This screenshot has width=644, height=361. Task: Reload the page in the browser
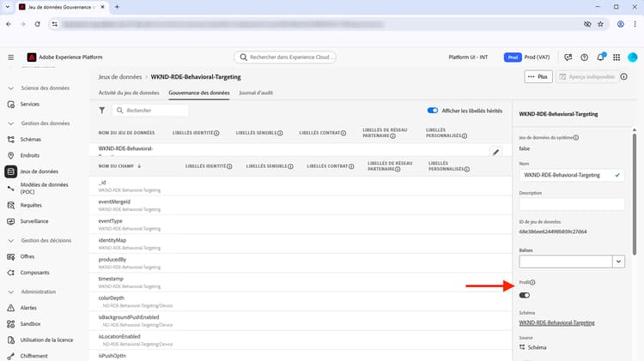(38, 24)
